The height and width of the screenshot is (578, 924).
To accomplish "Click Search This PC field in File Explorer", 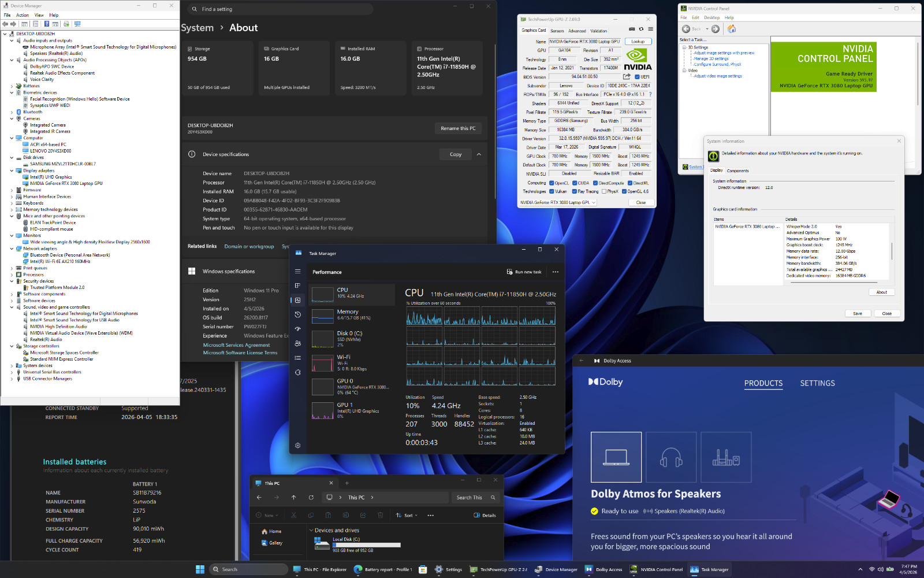I will (476, 497).
